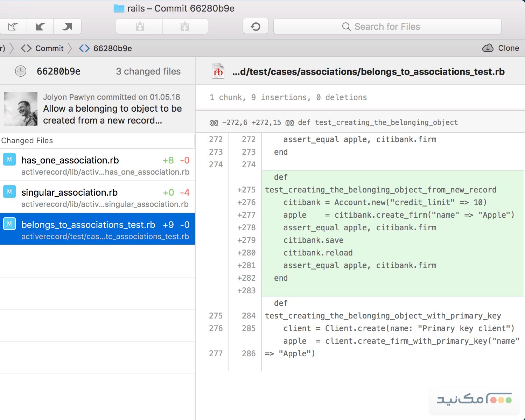Click the Clone button label
This screenshot has height=420, width=525.
coord(508,48)
